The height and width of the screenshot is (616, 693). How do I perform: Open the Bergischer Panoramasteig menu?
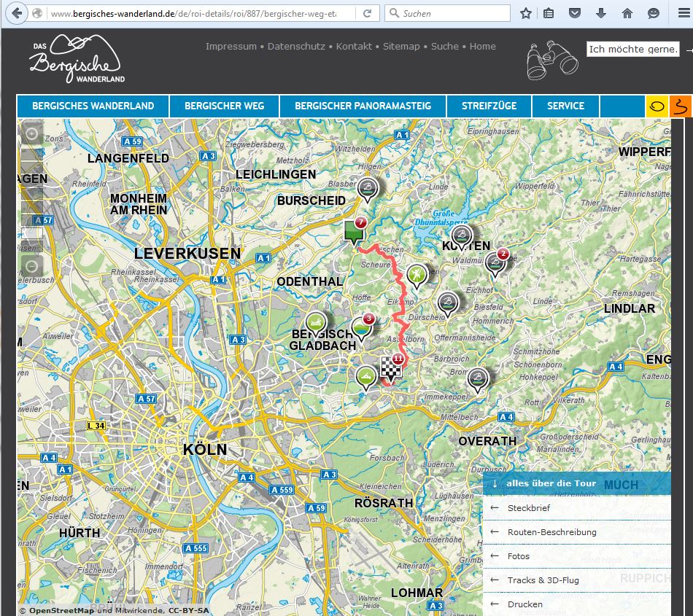(363, 106)
